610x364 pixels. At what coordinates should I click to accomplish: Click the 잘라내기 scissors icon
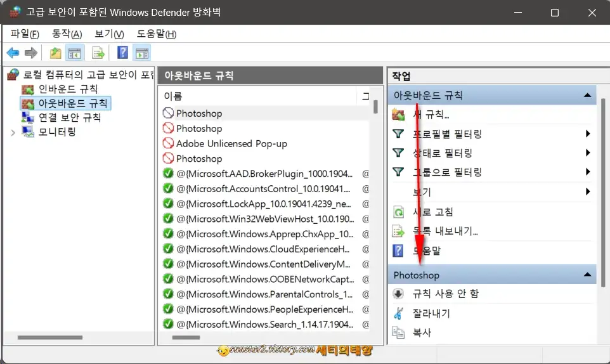398,313
